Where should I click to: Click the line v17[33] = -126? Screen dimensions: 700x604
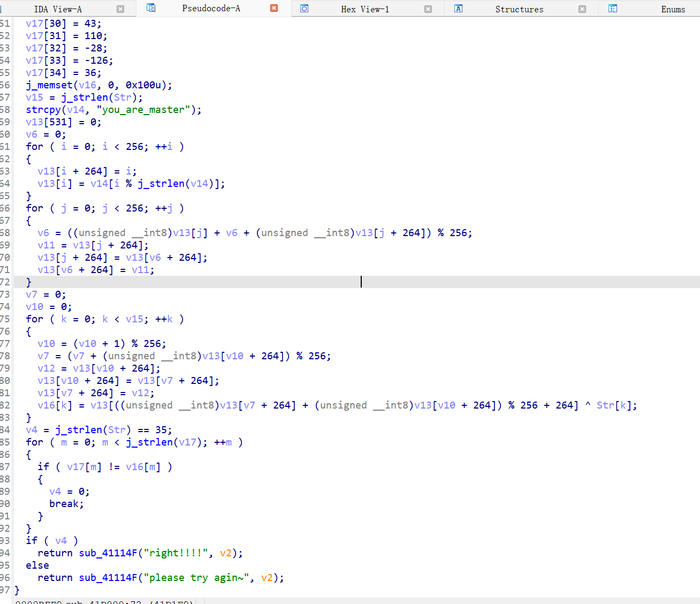(70, 61)
